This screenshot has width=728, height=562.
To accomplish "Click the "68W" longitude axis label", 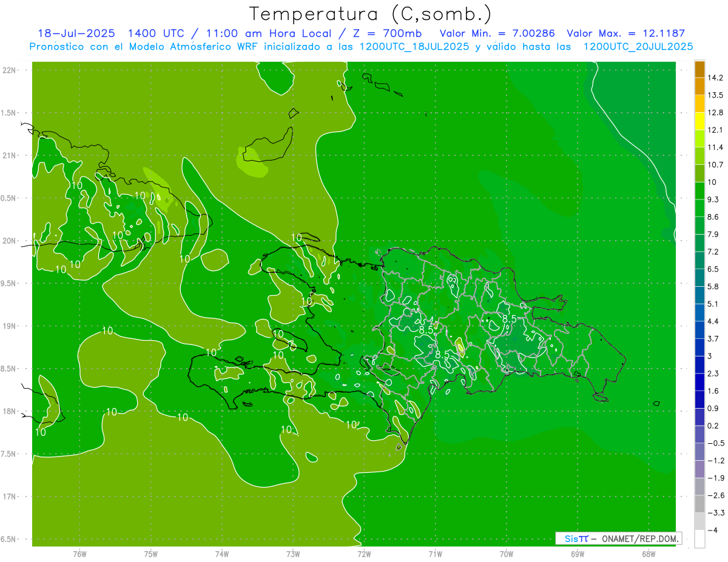I will coord(649,554).
